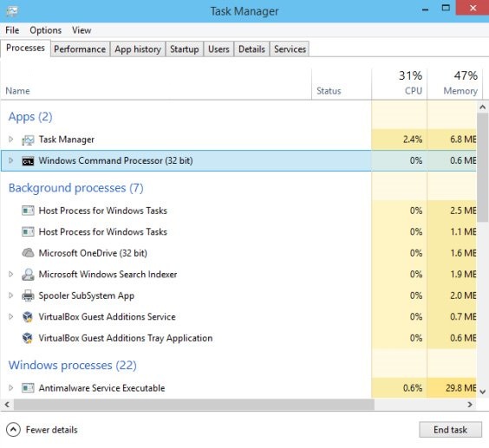489x448 pixels.
Task: Click the Fewer details circle arrow icon
Action: pos(13,430)
